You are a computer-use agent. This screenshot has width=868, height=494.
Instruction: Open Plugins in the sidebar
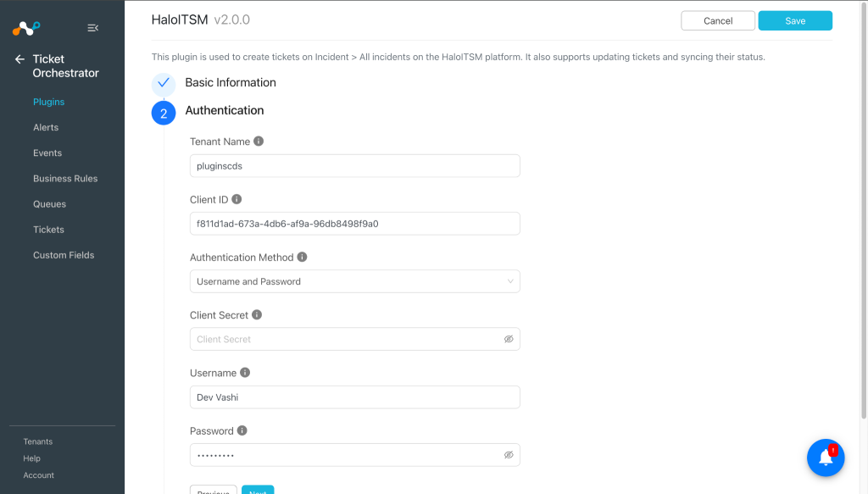pos(48,102)
